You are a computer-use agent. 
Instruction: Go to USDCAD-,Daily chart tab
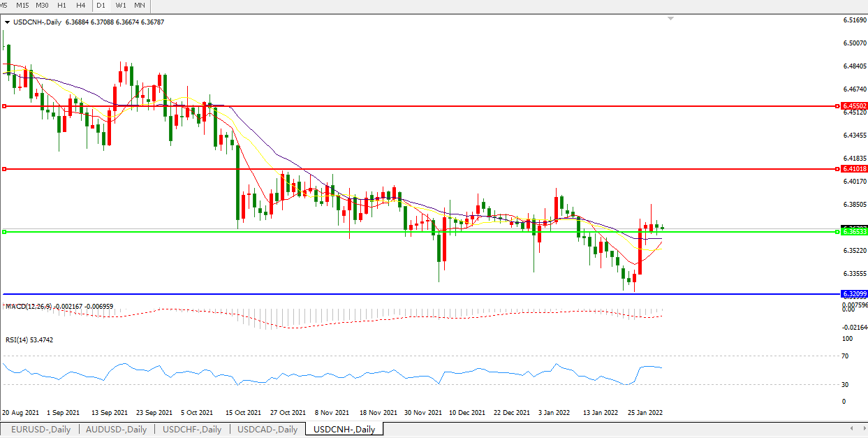pyautogui.click(x=267, y=430)
